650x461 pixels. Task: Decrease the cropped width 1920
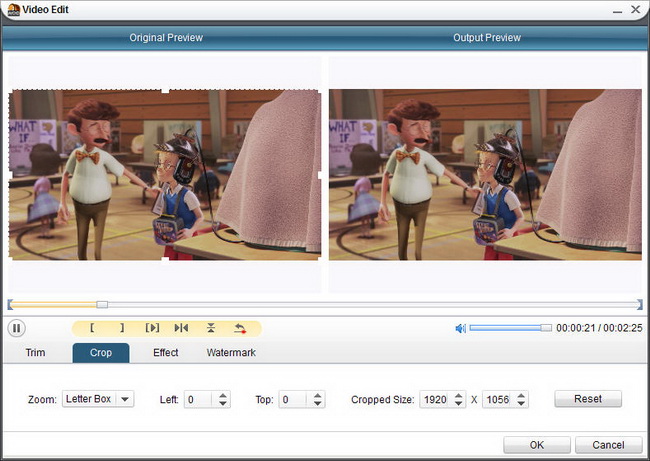(458, 403)
